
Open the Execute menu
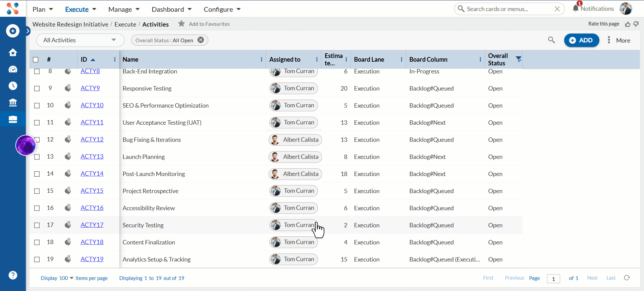point(80,9)
